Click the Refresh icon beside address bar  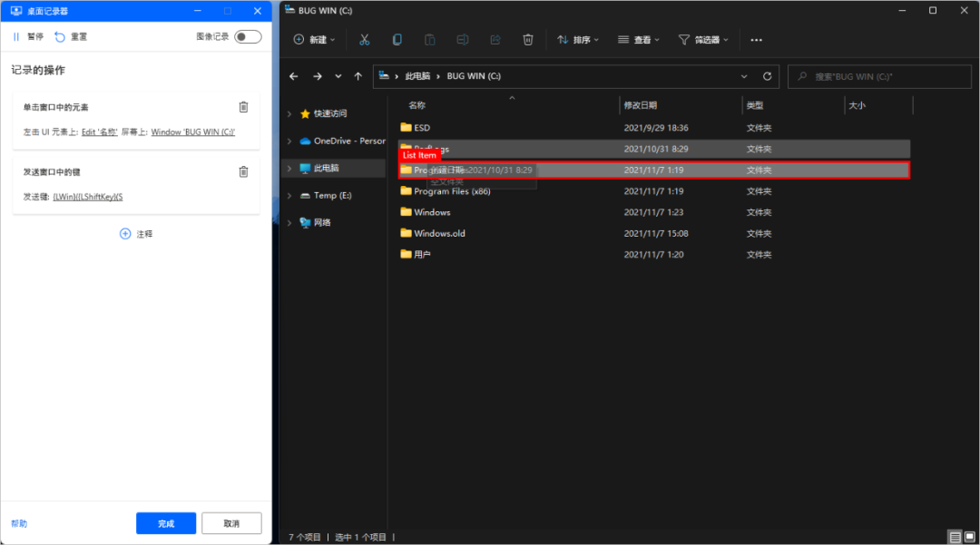pos(767,76)
